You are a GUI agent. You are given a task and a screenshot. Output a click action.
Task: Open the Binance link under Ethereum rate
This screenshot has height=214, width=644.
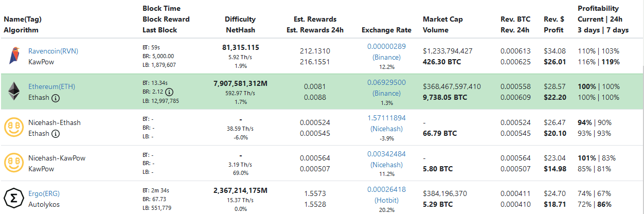click(x=386, y=93)
